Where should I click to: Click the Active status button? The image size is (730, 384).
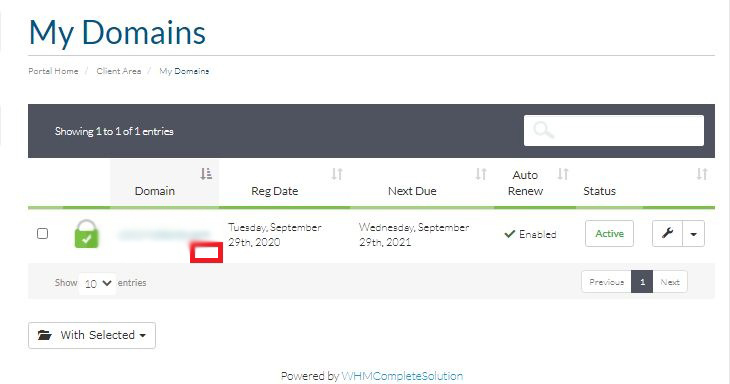coord(609,233)
